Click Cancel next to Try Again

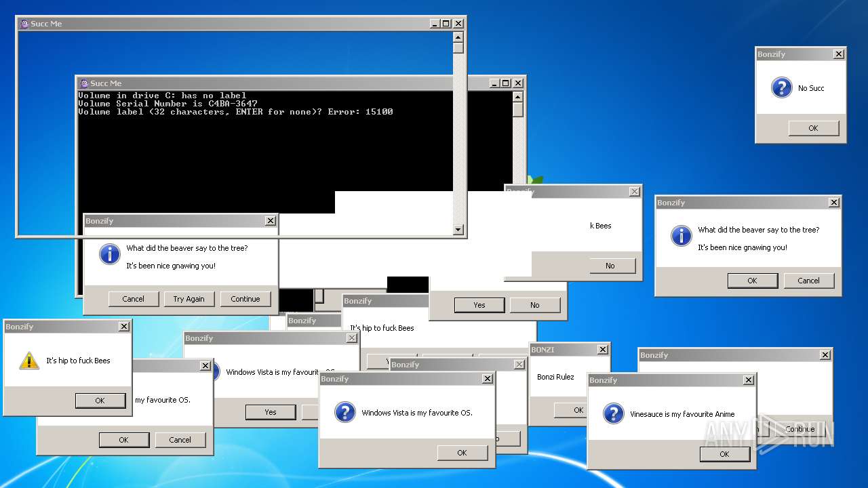[x=133, y=299]
